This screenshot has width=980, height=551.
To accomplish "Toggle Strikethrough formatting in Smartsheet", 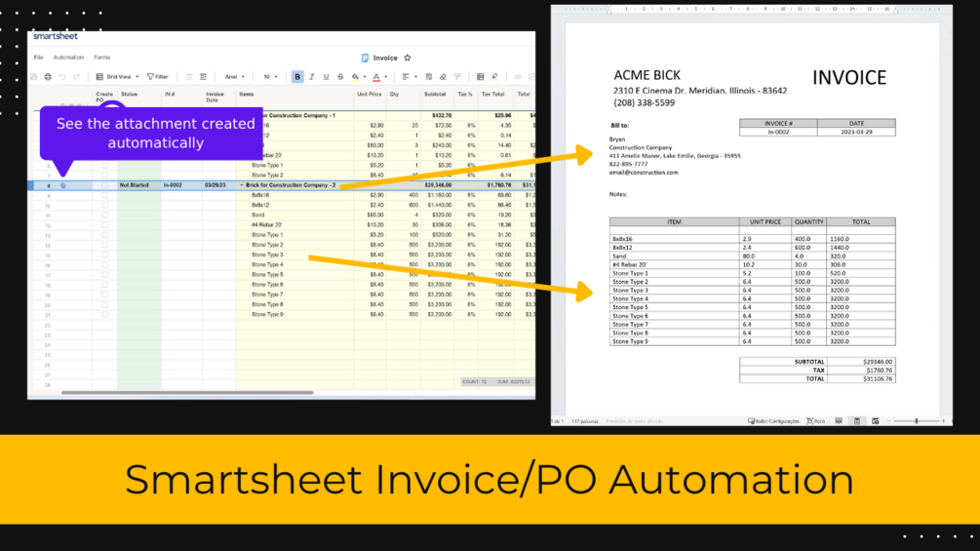I will [340, 77].
